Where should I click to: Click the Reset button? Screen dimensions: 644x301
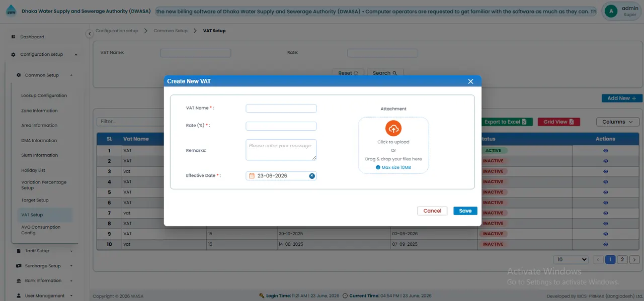(x=348, y=73)
